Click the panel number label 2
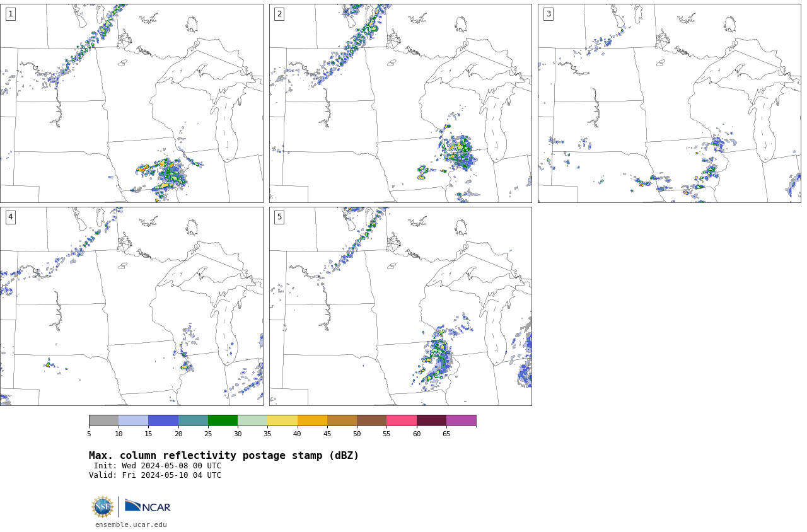The height and width of the screenshot is (532, 807). point(279,14)
